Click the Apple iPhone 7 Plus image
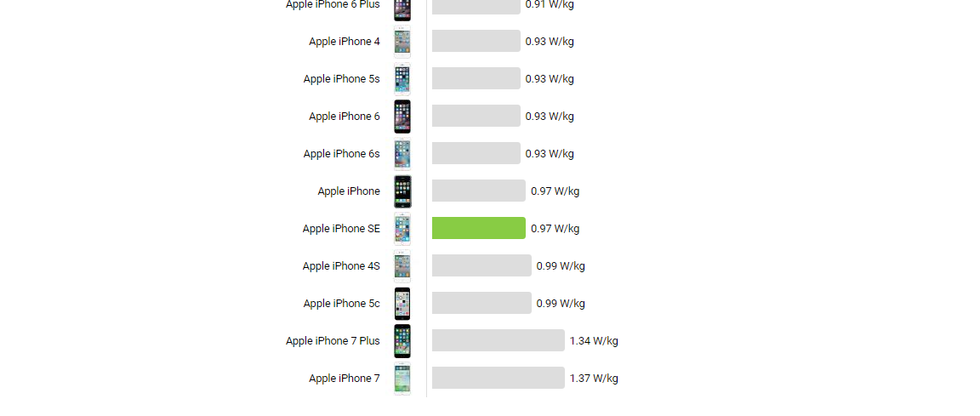980x416 pixels. point(402,341)
